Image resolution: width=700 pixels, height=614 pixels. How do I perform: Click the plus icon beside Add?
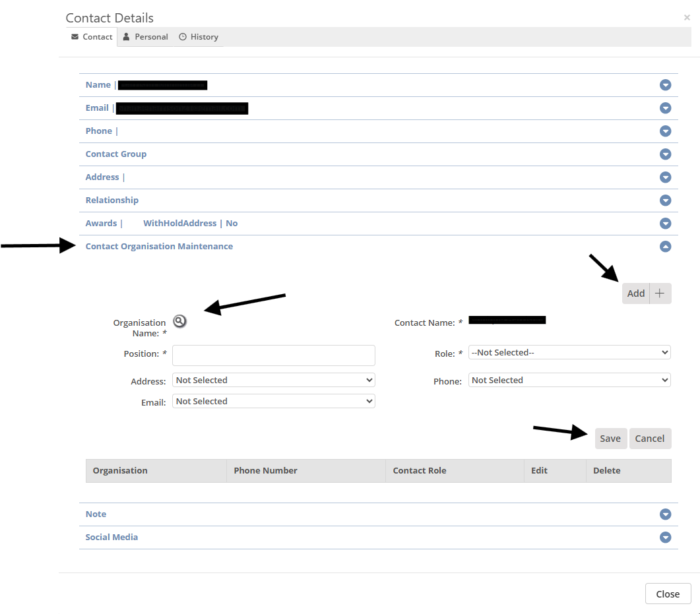point(660,293)
